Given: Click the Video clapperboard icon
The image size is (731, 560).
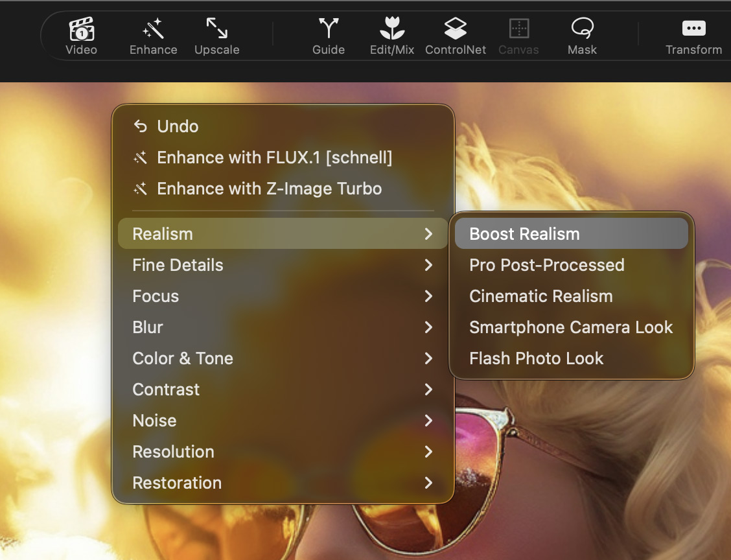Looking at the screenshot, I should click(x=81, y=30).
